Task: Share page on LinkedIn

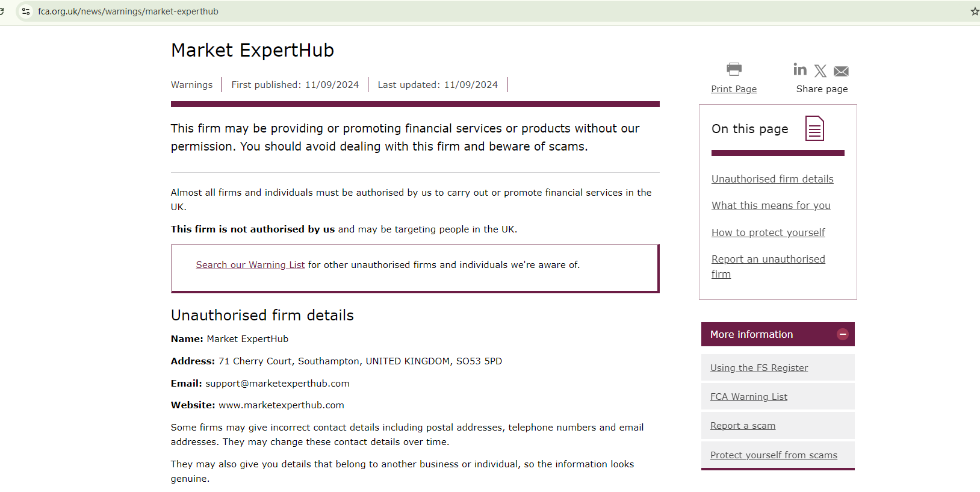Action: [x=800, y=70]
